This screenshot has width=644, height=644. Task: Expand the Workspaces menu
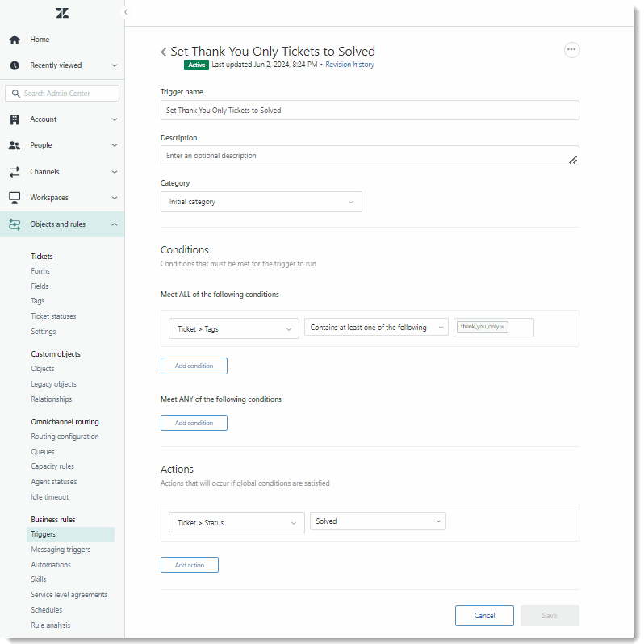115,198
